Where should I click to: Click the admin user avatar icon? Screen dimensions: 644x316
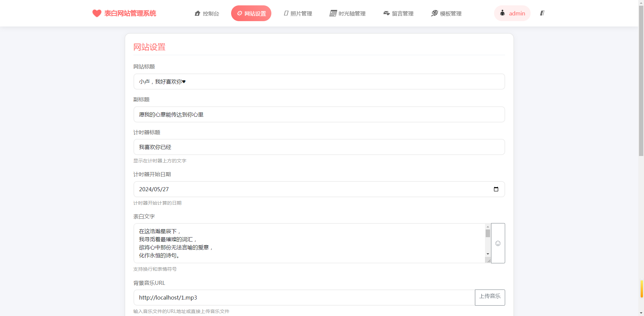(502, 13)
